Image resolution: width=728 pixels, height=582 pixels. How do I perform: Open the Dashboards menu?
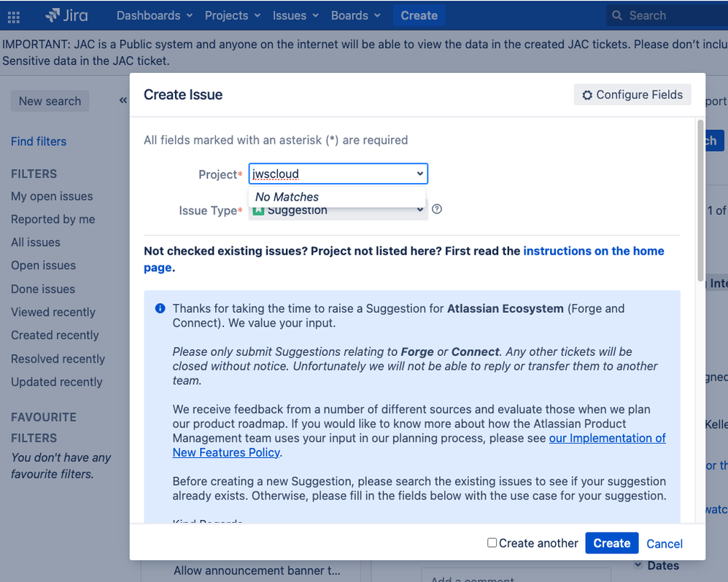(149, 15)
